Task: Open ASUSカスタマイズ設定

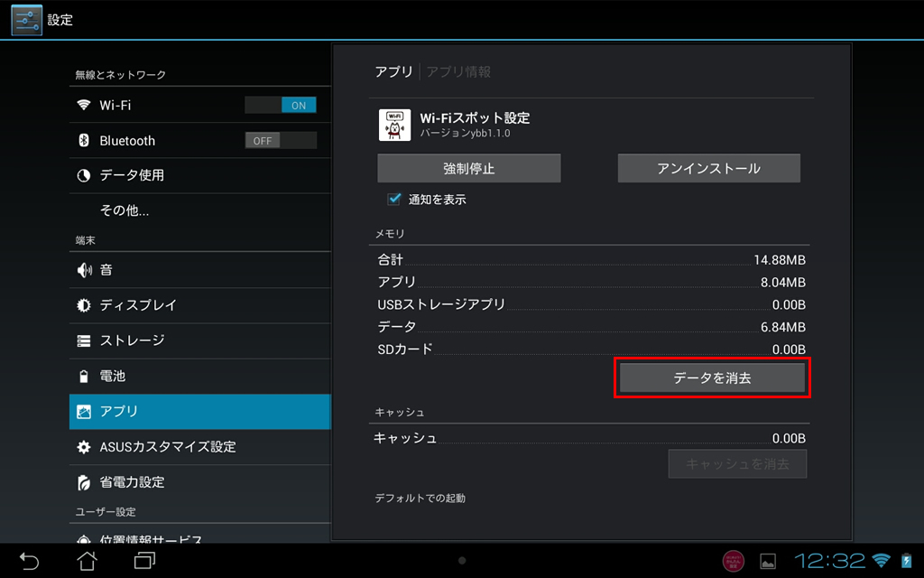Action: tap(199, 447)
